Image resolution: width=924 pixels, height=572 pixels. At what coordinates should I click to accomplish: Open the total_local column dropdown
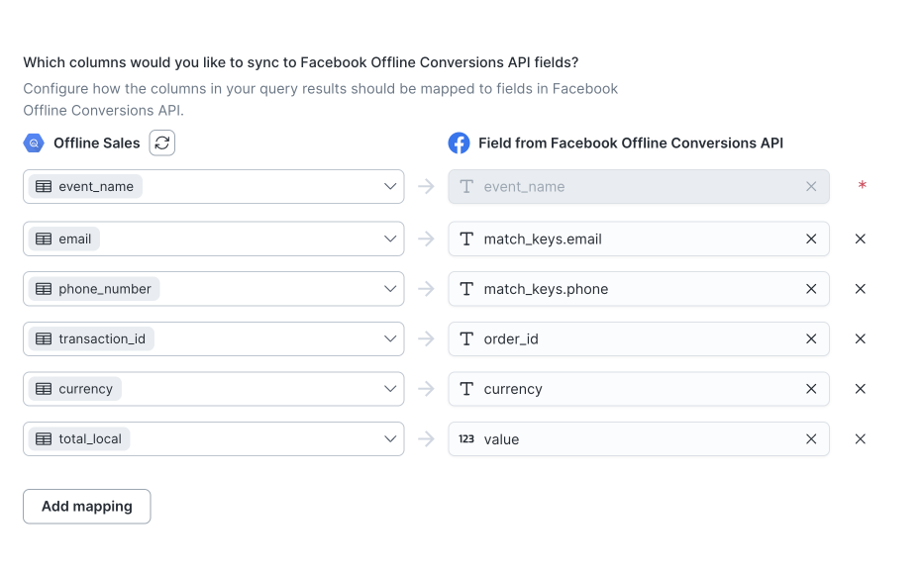(x=390, y=439)
